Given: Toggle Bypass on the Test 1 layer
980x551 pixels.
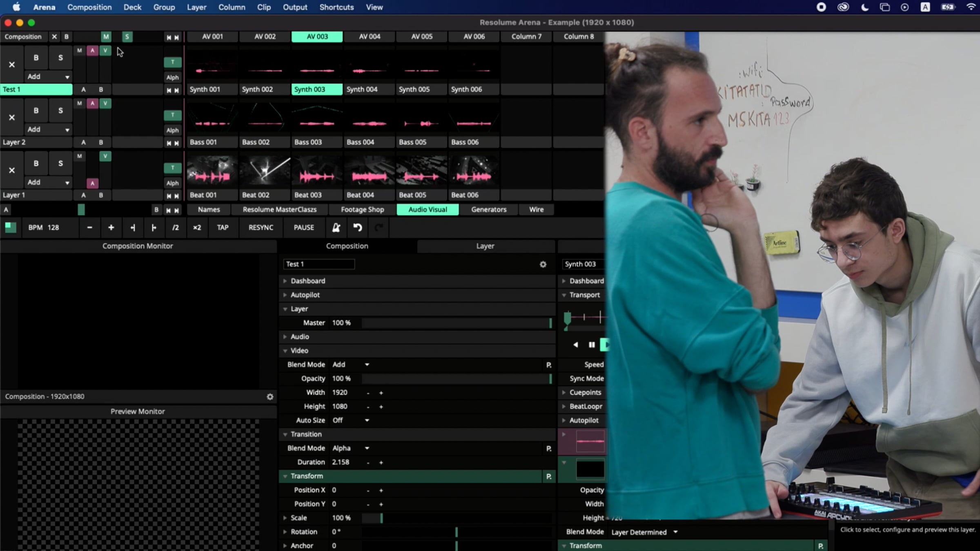Looking at the screenshot, I should point(36,58).
